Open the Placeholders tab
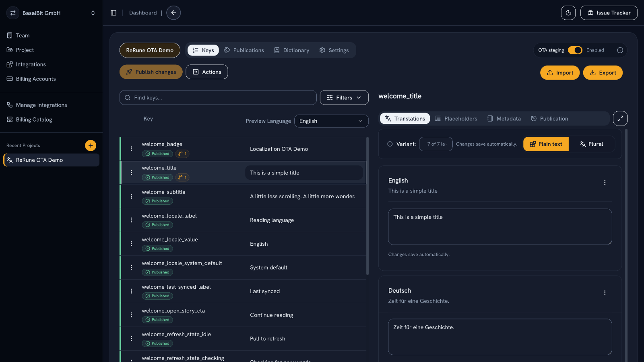This screenshot has height=362, width=644. point(456,119)
